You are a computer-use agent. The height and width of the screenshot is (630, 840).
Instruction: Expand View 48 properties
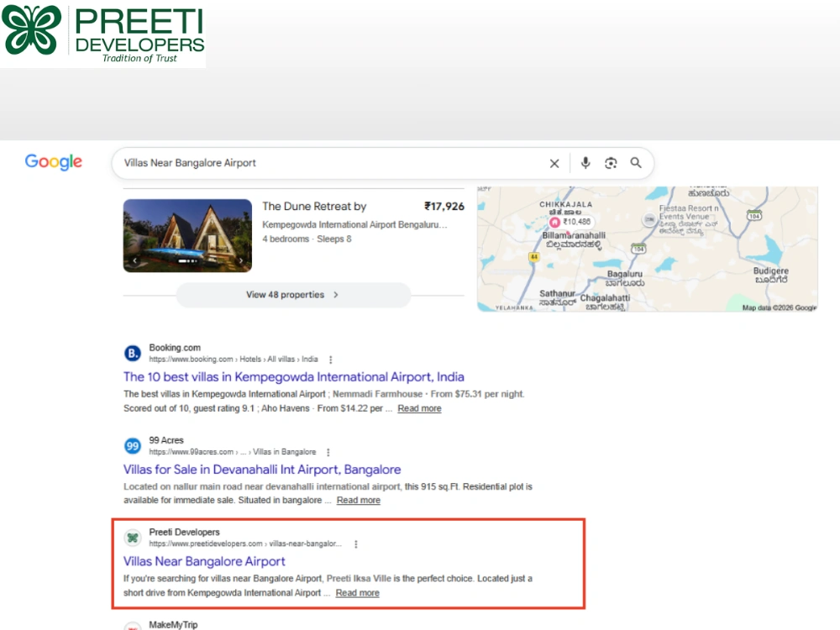coord(293,295)
